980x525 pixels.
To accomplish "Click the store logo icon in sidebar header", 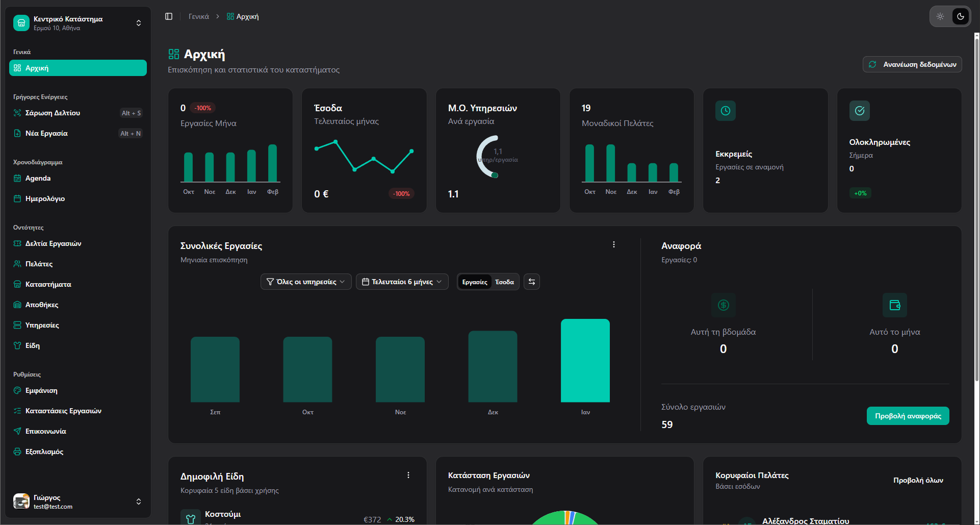I will coord(21,23).
